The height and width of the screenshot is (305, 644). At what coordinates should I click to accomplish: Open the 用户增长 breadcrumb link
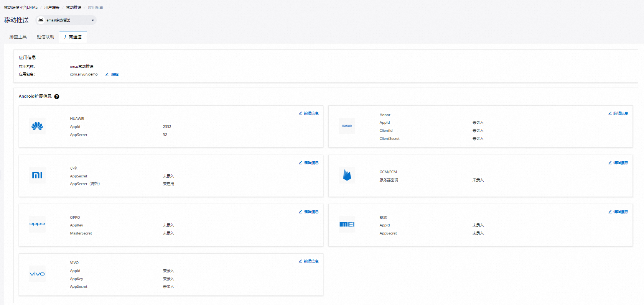coord(52,8)
